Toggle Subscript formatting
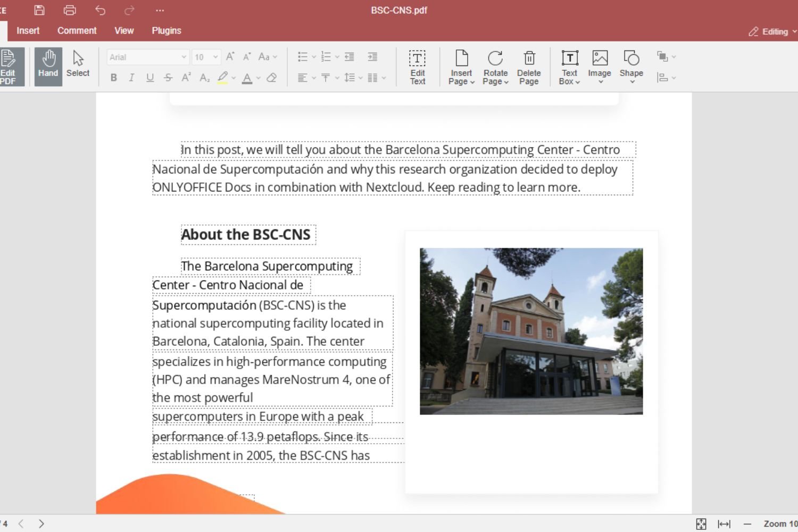Viewport: 798px width, 532px height. pos(204,78)
